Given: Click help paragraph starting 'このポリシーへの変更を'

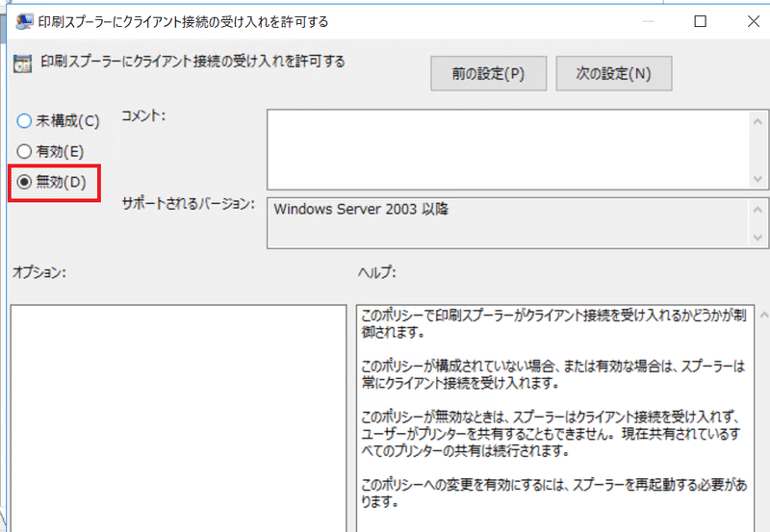Looking at the screenshot, I should 554,494.
